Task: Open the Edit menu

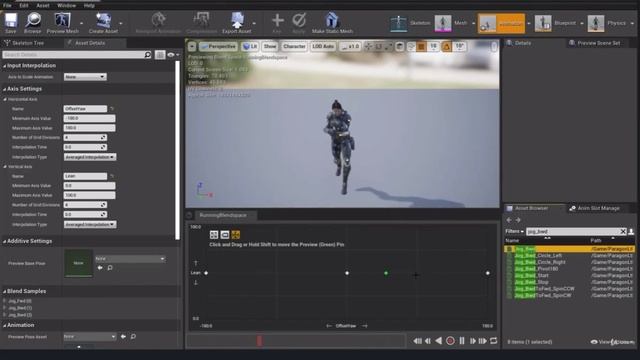Action: click(24, 6)
